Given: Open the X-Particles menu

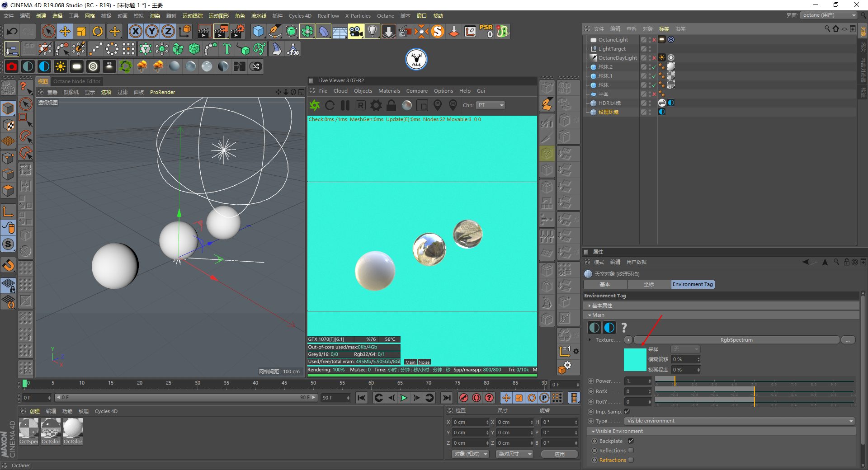Looking at the screenshot, I should tap(358, 16).
